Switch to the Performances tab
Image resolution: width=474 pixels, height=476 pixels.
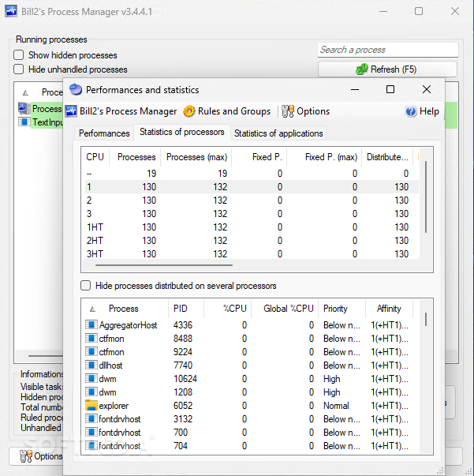click(104, 133)
